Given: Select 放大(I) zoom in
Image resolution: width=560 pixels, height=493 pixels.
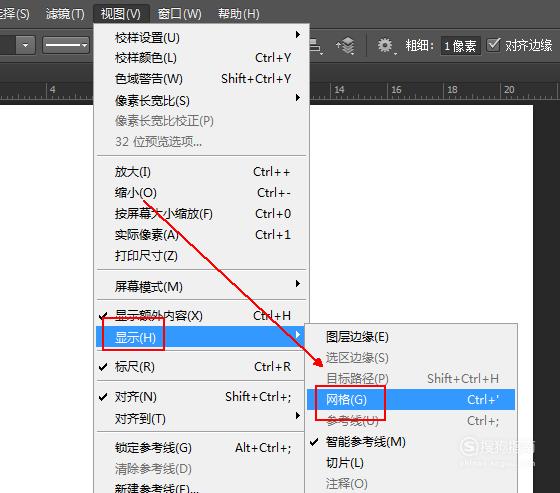Looking at the screenshot, I should (x=201, y=172).
